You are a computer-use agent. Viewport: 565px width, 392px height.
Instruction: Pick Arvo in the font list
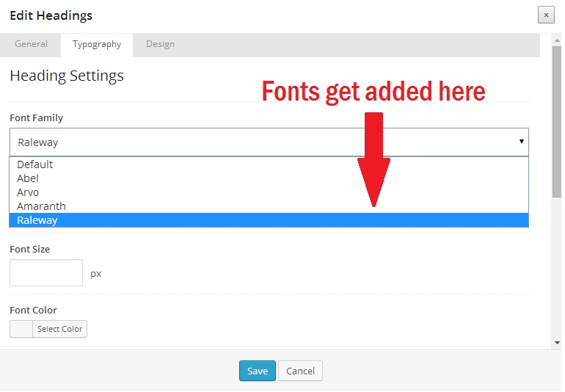[28, 192]
